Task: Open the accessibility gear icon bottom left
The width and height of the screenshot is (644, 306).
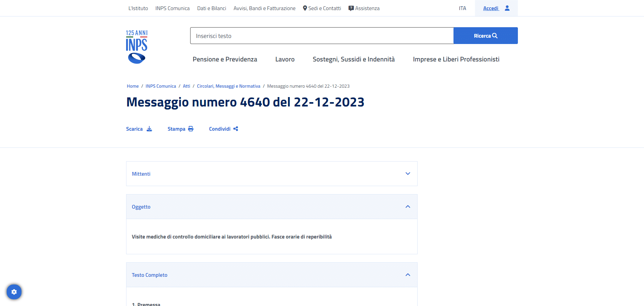Action: click(x=14, y=292)
